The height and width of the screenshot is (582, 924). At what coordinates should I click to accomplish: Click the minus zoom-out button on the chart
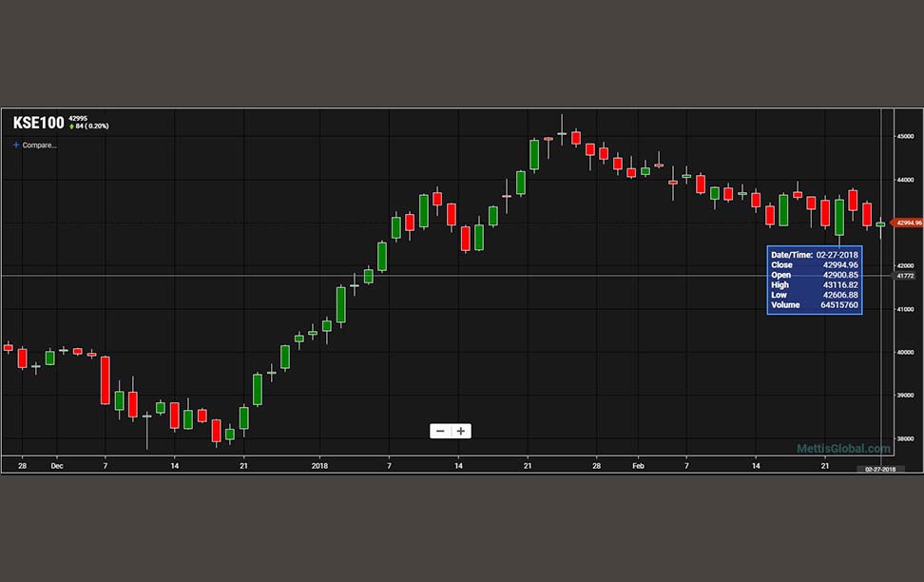tap(440, 431)
